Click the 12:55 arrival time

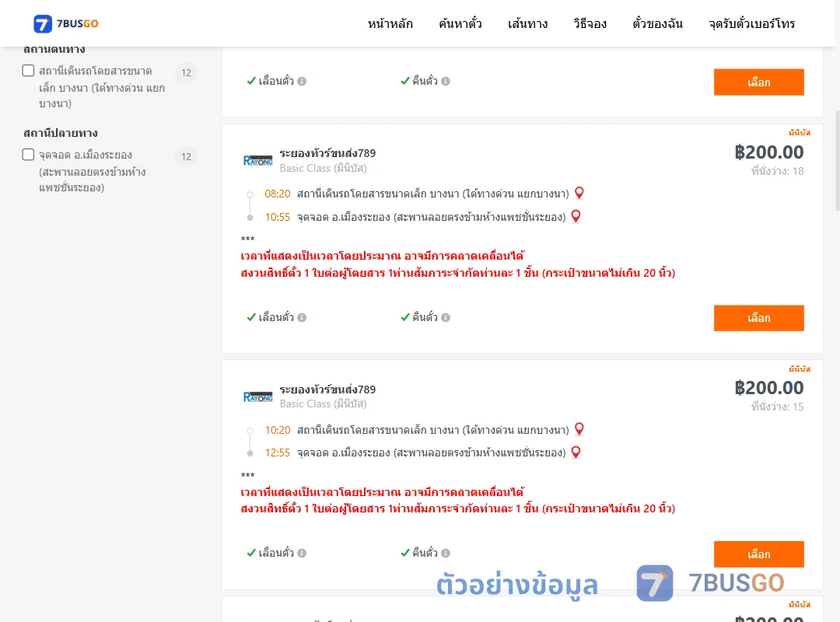[278, 453]
